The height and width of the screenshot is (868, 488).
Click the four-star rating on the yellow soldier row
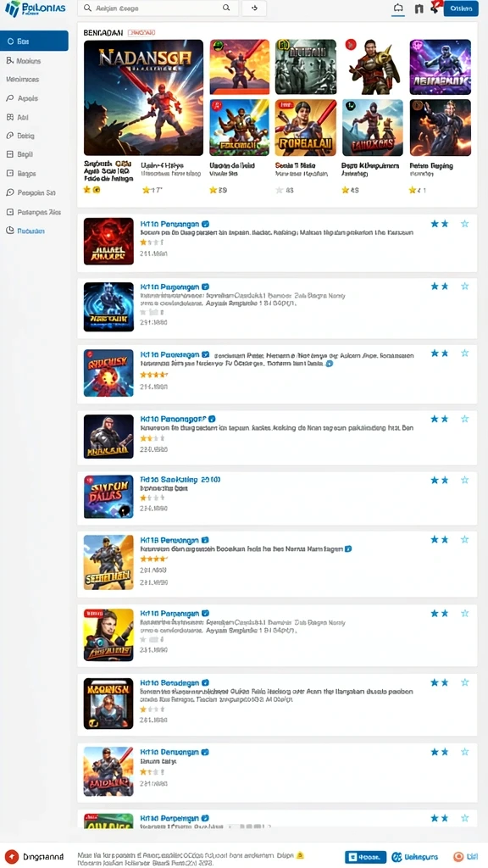pos(154,559)
